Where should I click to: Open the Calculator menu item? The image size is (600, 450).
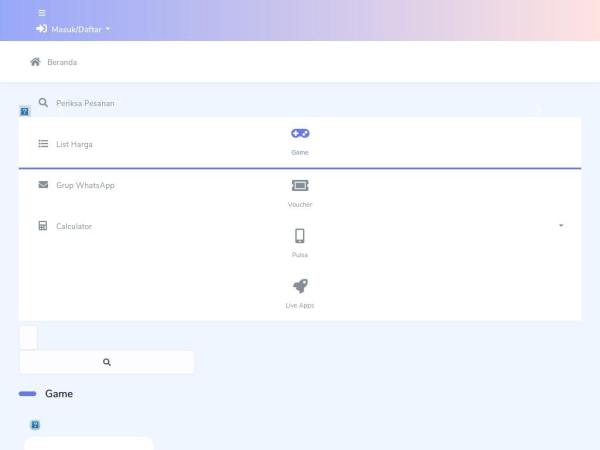point(74,226)
